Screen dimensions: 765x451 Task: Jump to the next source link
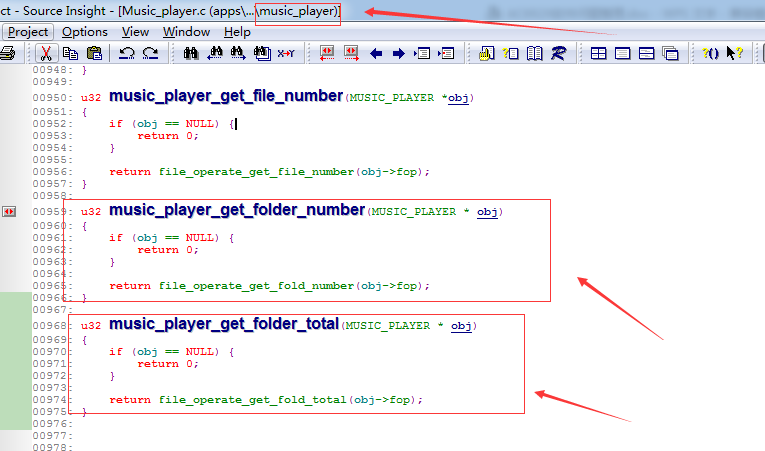click(351, 53)
